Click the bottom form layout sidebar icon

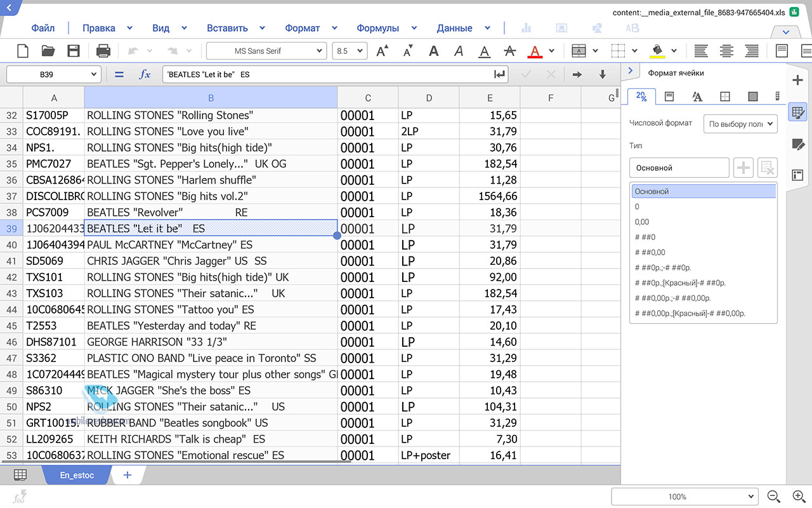[799, 175]
